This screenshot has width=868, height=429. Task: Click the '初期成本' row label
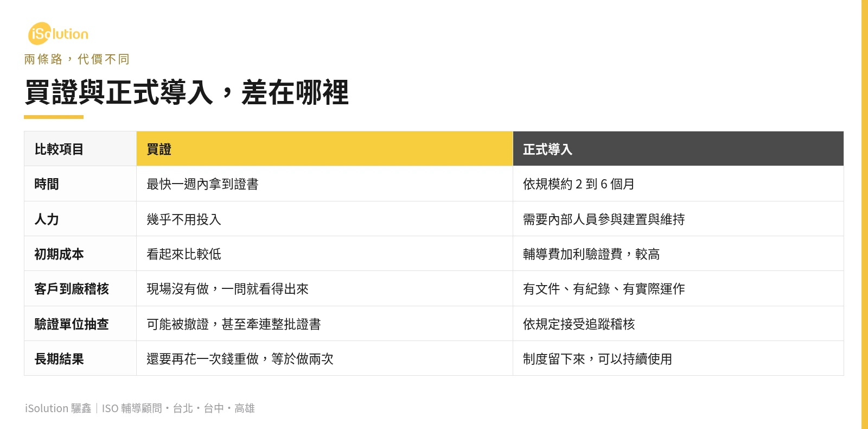80,254
